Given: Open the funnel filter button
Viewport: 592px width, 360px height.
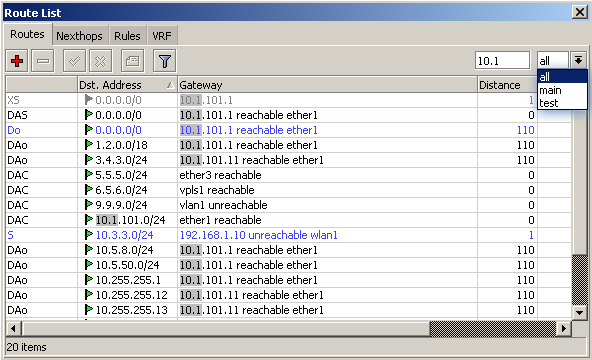Looking at the screenshot, I should [x=165, y=61].
